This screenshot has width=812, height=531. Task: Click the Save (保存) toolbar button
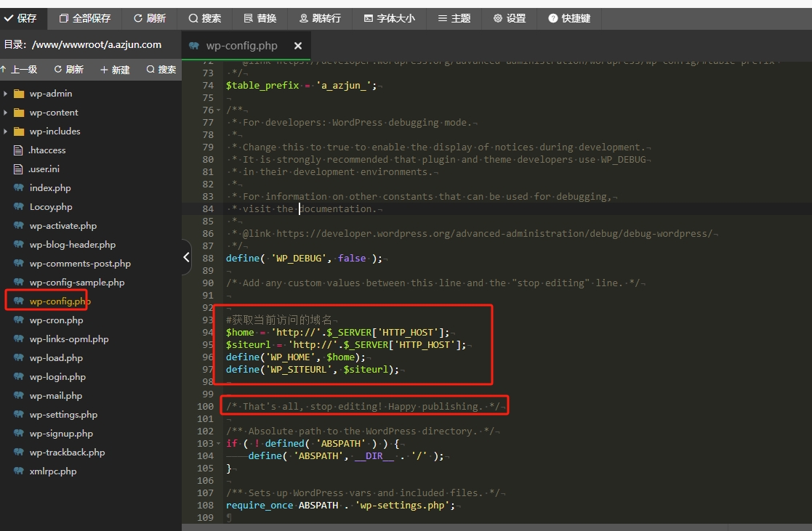[22, 18]
